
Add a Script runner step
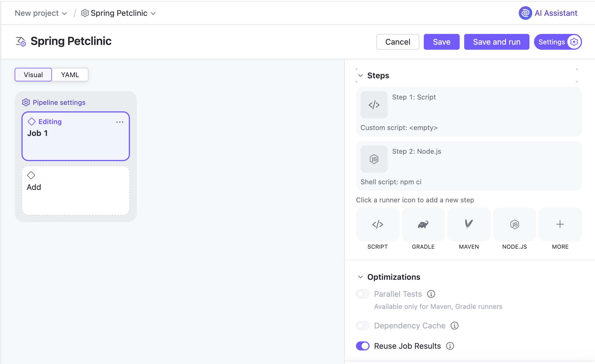[x=377, y=224]
